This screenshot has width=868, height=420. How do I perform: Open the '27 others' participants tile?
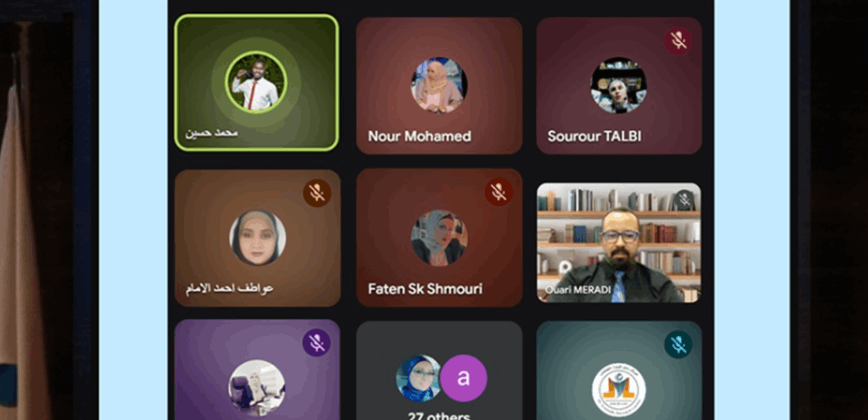[439, 370]
